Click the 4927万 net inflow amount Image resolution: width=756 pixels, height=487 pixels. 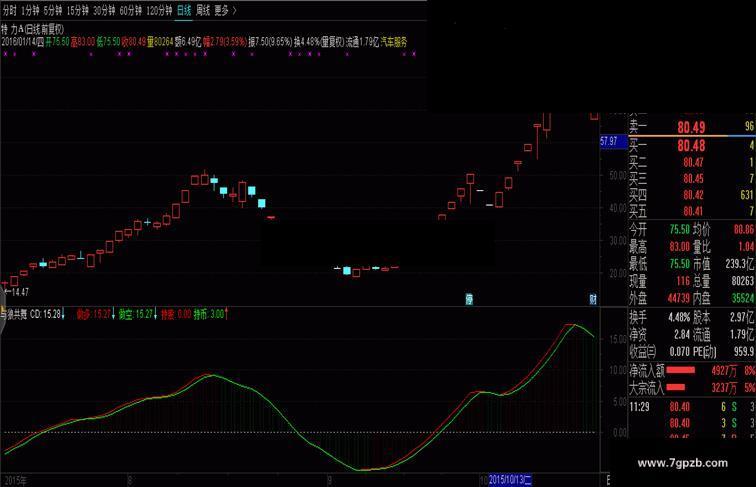coord(724,371)
